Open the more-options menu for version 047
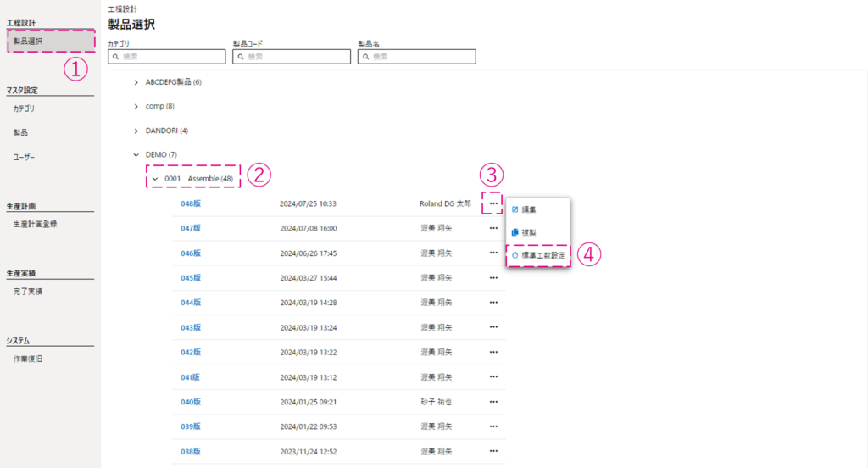 click(x=492, y=228)
